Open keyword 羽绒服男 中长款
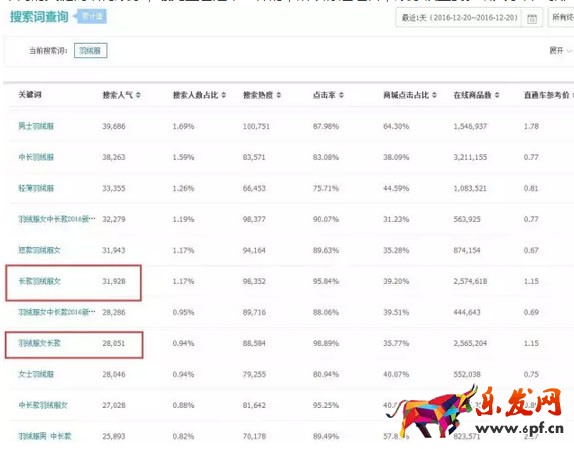574x449 pixels. 45,436
